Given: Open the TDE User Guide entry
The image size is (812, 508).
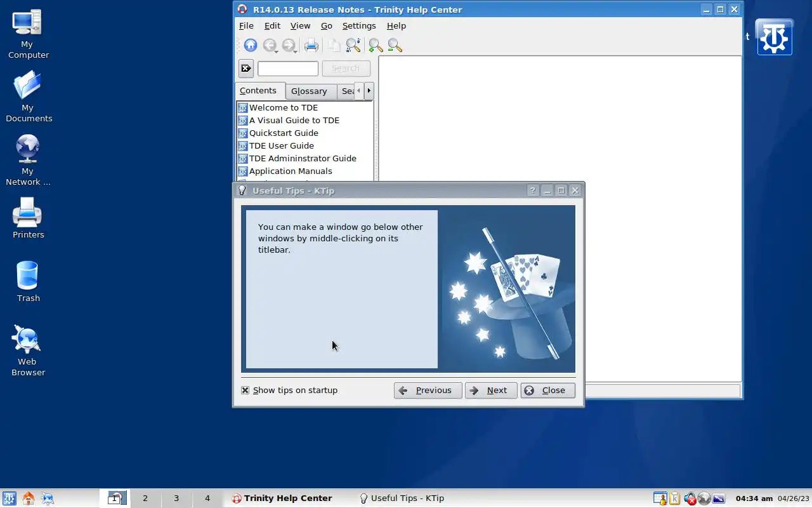Looking at the screenshot, I should 282,145.
